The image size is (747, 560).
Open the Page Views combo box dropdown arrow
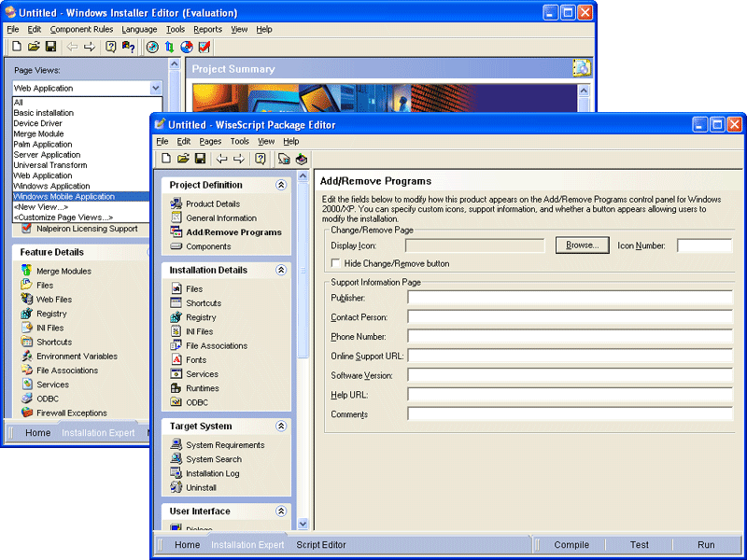point(155,88)
